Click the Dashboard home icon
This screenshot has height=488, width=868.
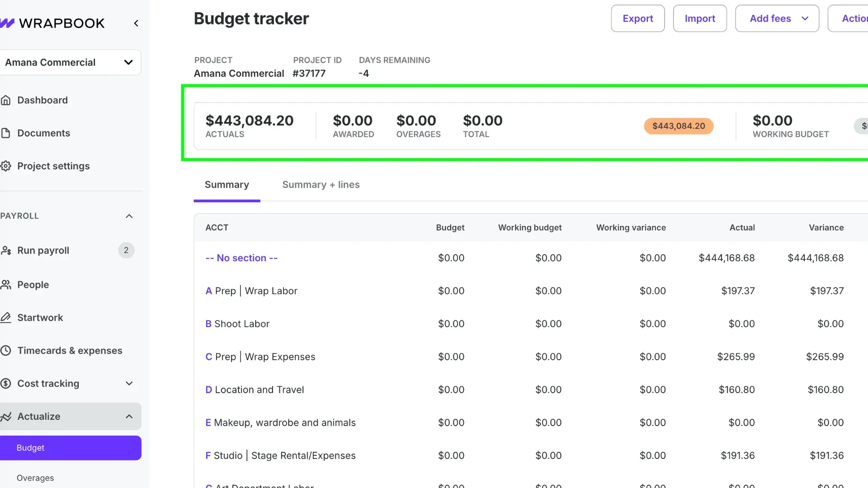point(6,100)
